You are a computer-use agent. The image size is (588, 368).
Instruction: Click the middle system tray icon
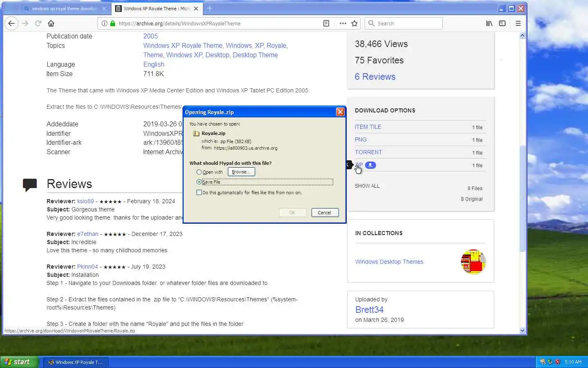coord(550,362)
